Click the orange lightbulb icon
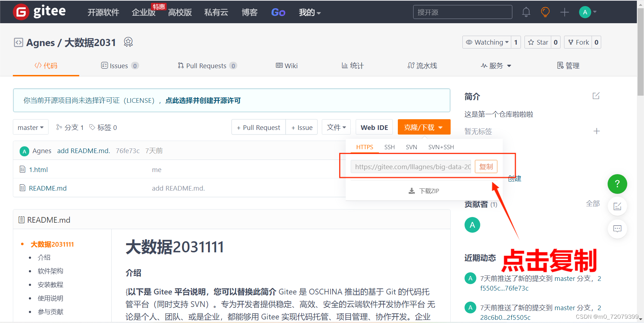Image resolution: width=644 pixels, height=323 pixels. click(x=545, y=12)
